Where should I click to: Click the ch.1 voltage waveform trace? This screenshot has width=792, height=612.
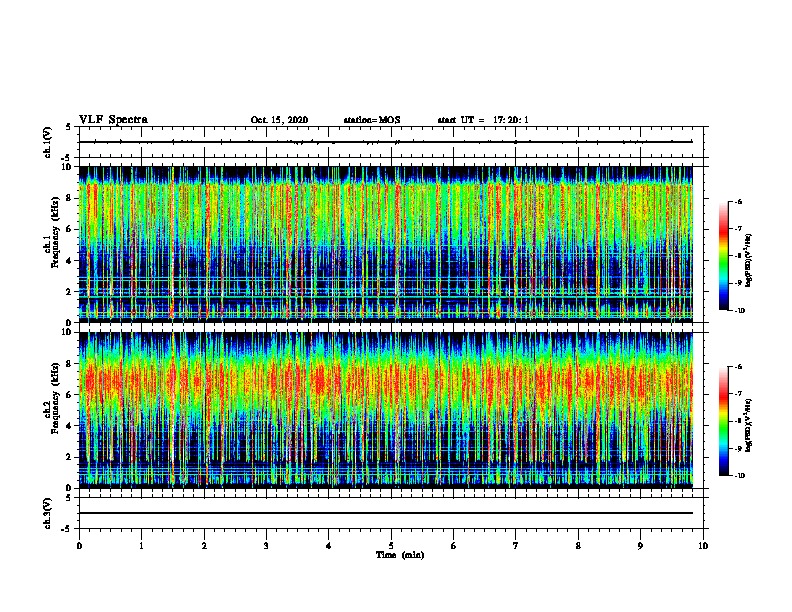(x=386, y=142)
